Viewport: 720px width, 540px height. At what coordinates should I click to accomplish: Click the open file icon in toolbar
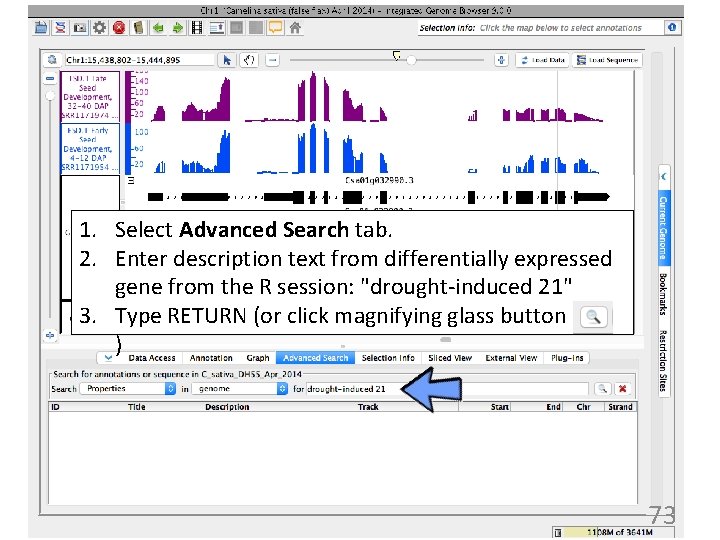pos(40,28)
